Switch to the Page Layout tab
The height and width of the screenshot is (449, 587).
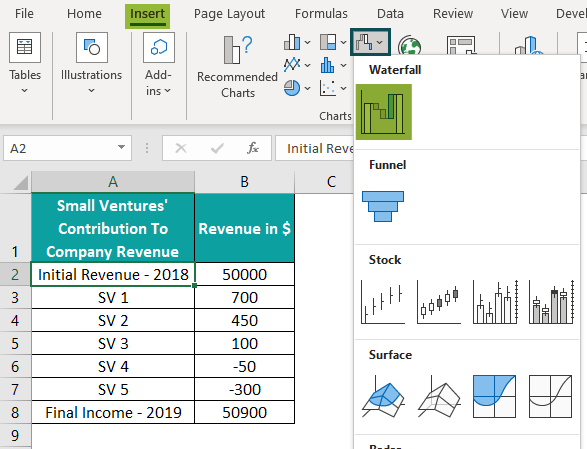click(229, 14)
